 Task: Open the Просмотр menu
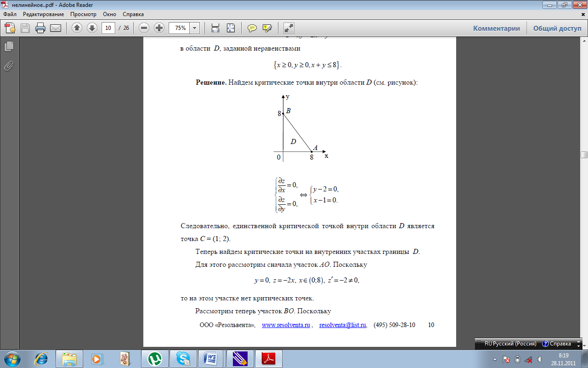[83, 14]
